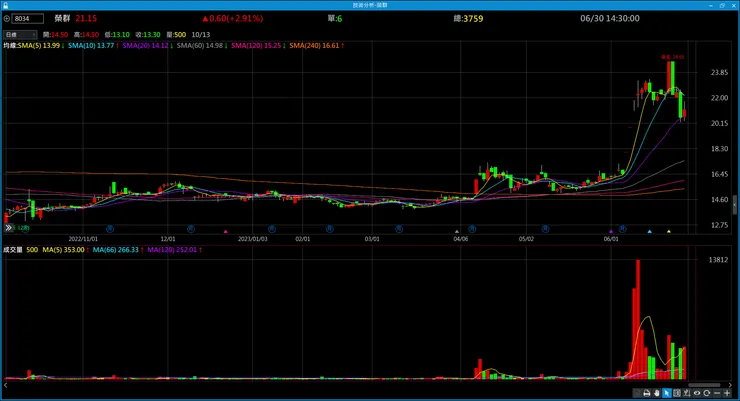Click purple triangle marker at 06/01

coord(611,232)
